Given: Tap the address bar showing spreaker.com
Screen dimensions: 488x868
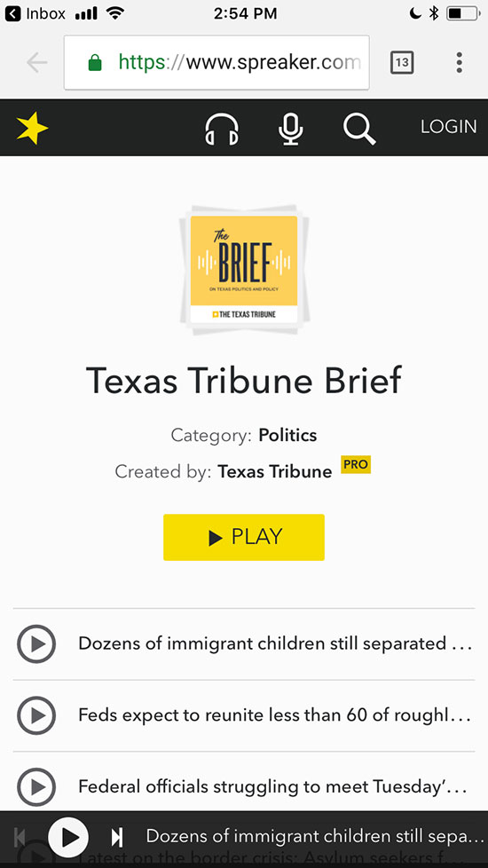Looking at the screenshot, I should (x=216, y=62).
